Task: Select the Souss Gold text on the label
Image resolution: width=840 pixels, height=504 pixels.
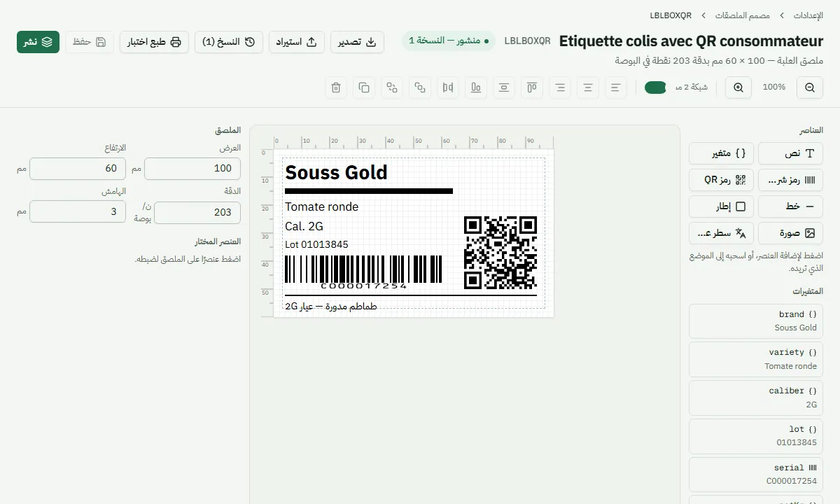Action: pos(336,173)
